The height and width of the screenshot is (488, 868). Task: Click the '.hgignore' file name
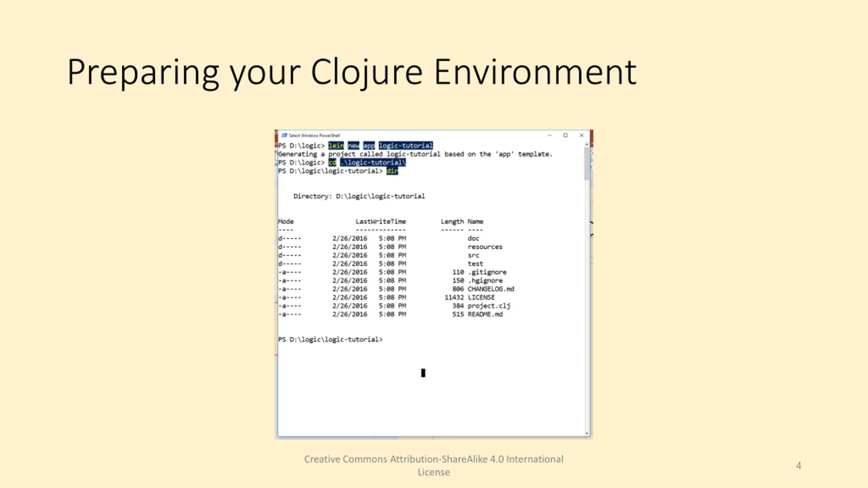coord(485,281)
